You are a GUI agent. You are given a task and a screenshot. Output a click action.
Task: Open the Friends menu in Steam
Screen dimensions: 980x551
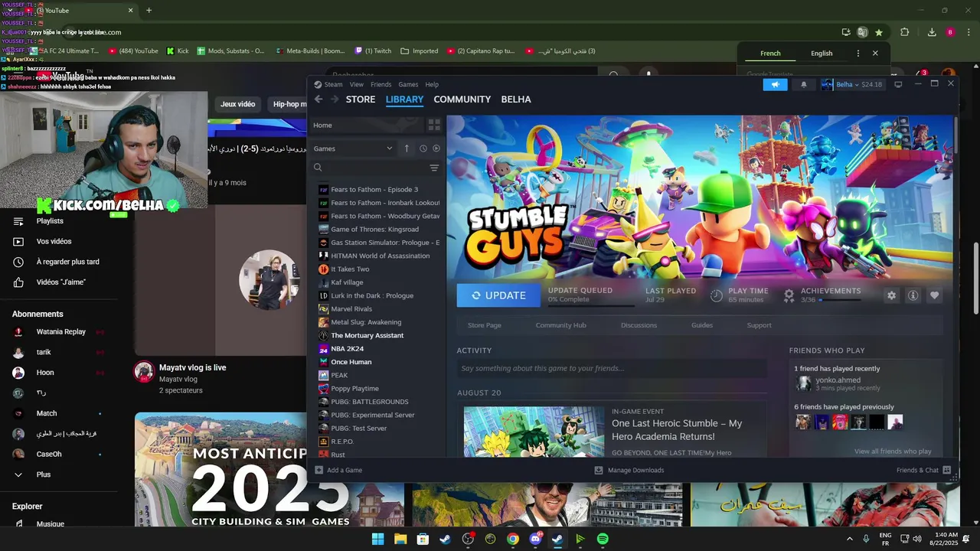[x=381, y=85]
